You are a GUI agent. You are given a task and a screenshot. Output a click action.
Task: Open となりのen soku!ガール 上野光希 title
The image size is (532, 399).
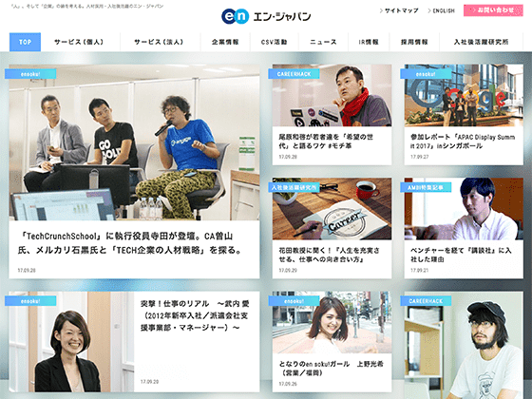(x=332, y=369)
